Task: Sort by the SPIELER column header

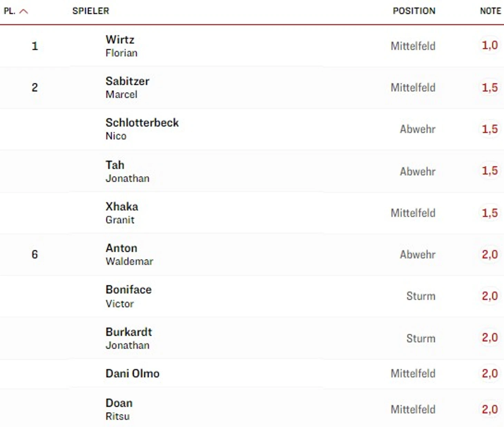Action: pyautogui.click(x=91, y=11)
